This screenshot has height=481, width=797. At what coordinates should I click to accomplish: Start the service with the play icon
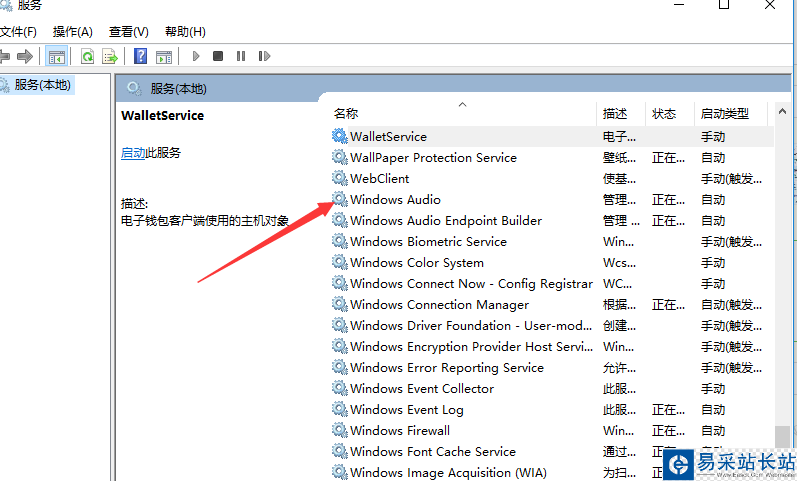click(196, 56)
